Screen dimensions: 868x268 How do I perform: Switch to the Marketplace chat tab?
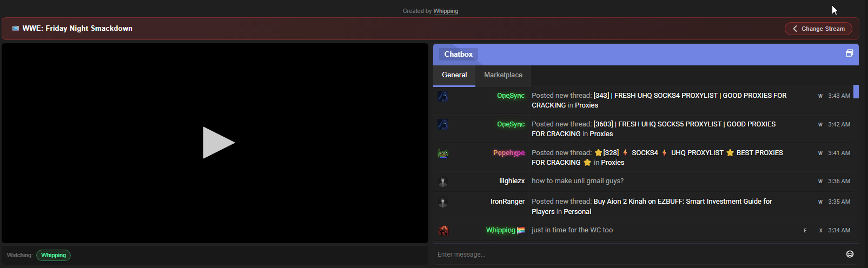point(503,75)
